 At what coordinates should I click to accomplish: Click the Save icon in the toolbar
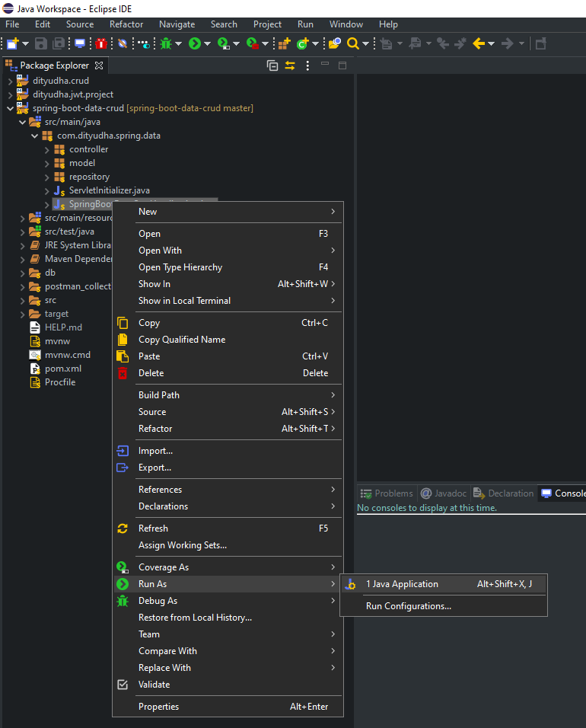point(40,43)
